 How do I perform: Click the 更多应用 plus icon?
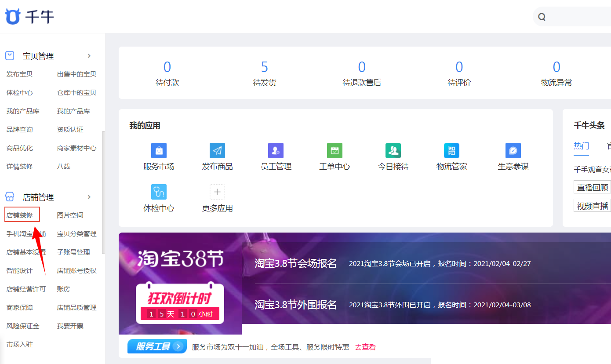217,192
